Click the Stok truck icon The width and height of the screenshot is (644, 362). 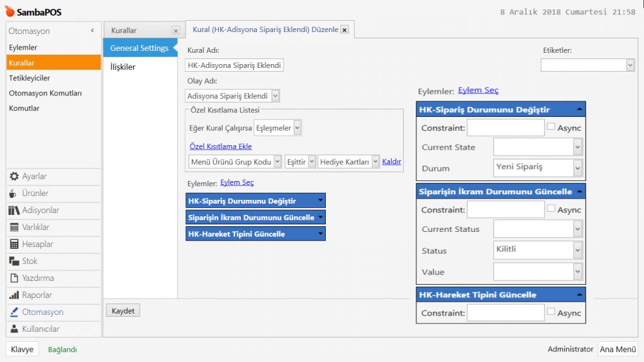point(14,261)
